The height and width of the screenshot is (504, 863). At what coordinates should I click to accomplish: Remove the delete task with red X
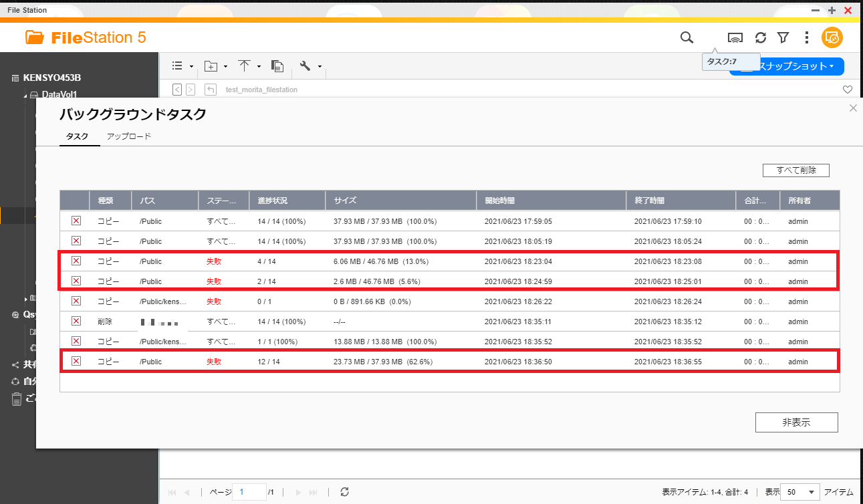[x=76, y=322]
